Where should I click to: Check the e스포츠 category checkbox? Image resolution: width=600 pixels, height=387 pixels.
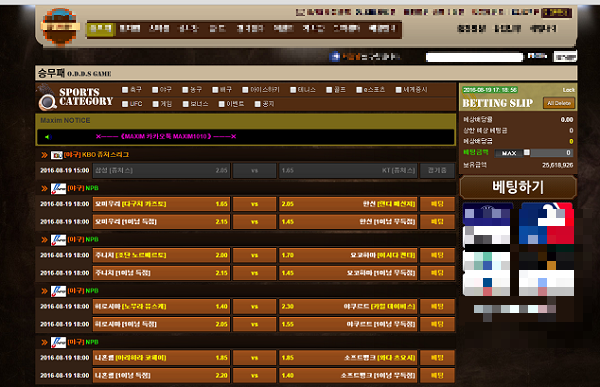click(x=359, y=90)
